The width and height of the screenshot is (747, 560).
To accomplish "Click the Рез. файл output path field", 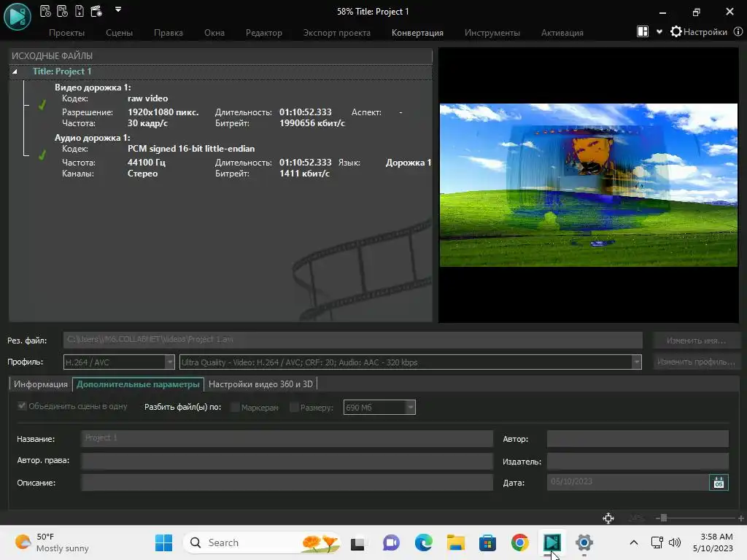I will click(352, 340).
